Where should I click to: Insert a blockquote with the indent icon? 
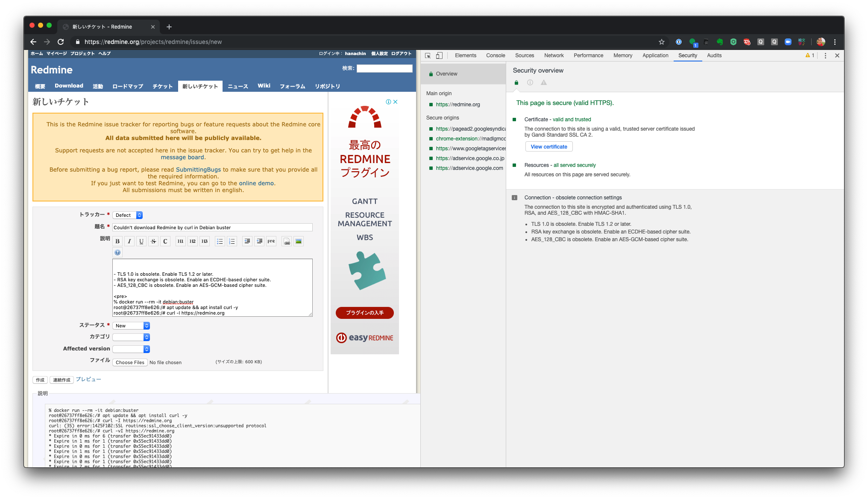coord(247,241)
